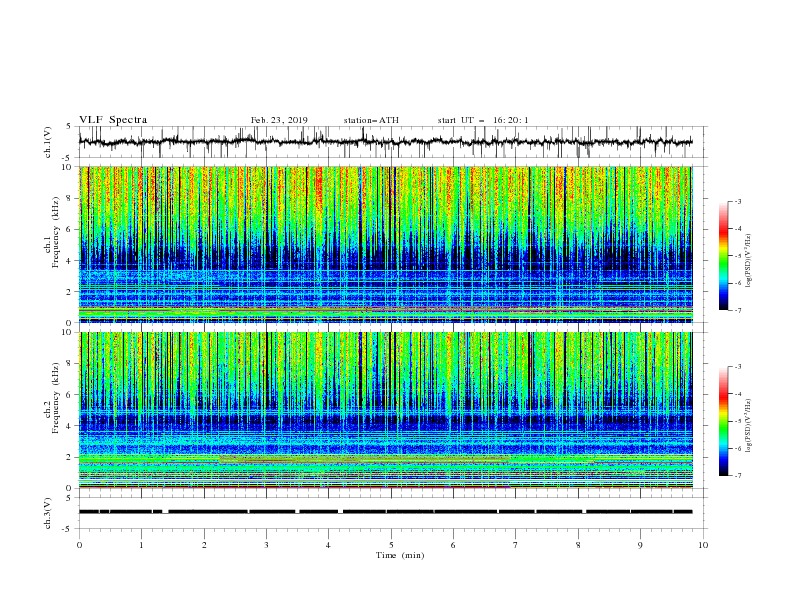Click the ch.1 spectrogram plot area
Viewport: 792px width, 612px height.
coord(386,244)
